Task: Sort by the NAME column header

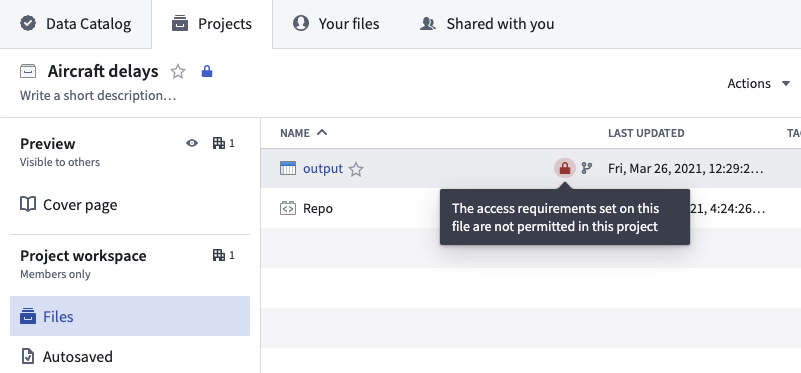Action: click(295, 133)
